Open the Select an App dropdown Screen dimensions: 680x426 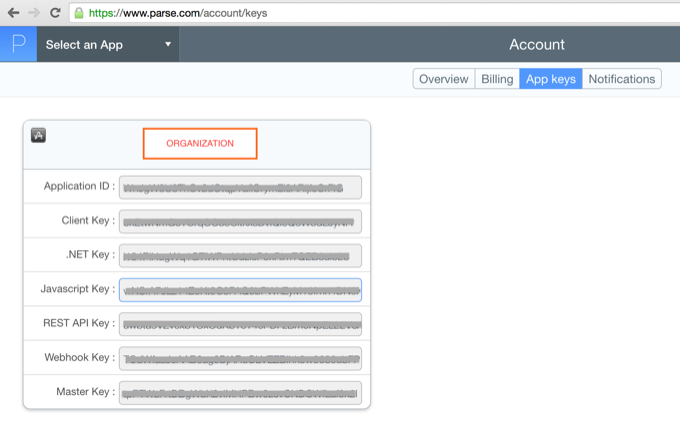tap(108, 45)
